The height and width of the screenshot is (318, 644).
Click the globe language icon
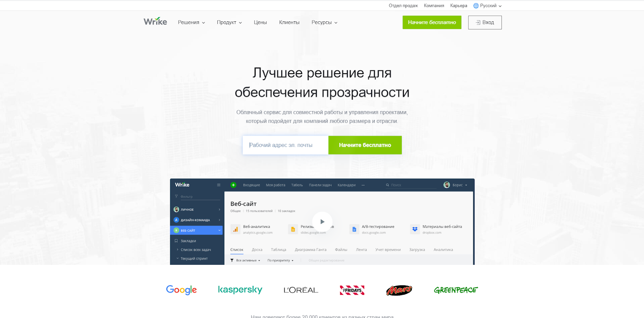(x=476, y=6)
